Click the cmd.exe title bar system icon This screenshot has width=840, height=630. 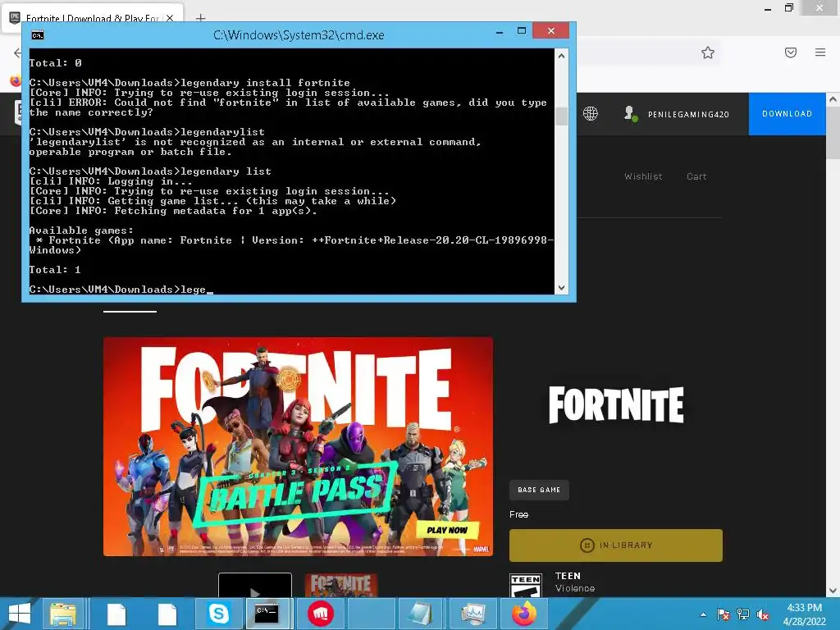point(38,35)
